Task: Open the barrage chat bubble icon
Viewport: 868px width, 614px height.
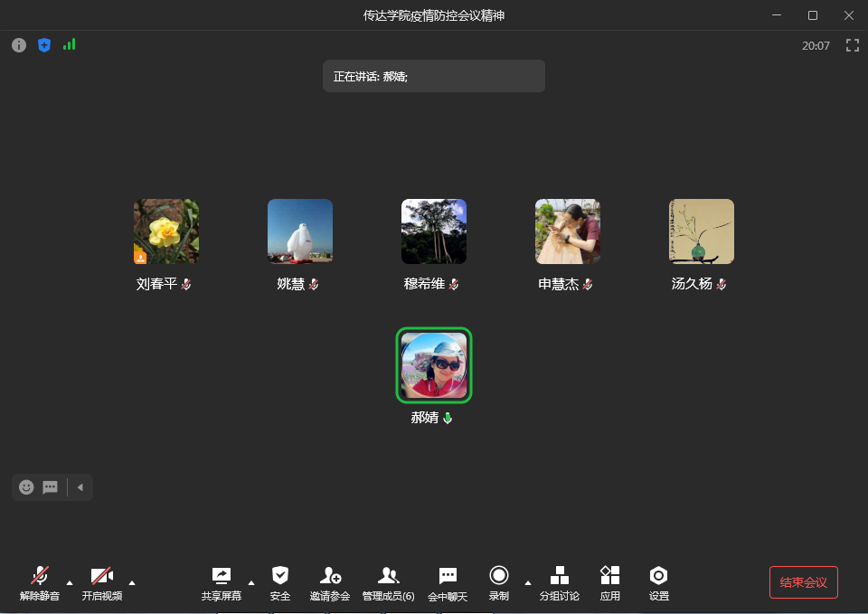Action: click(x=51, y=487)
